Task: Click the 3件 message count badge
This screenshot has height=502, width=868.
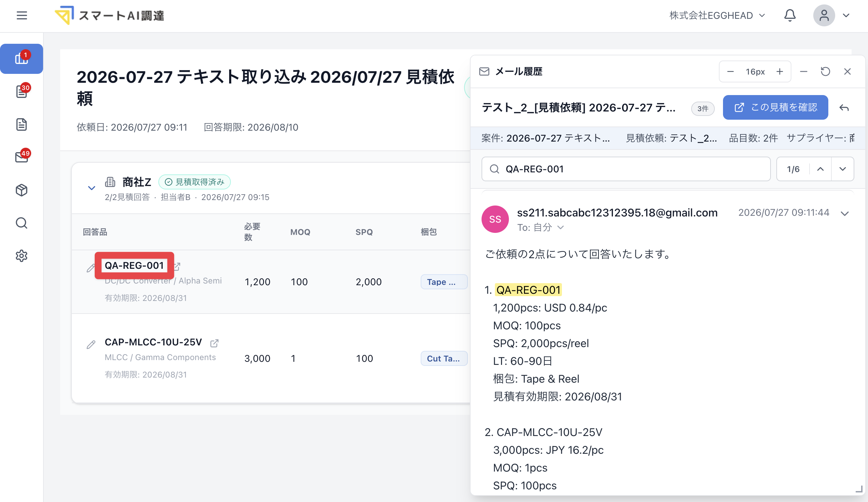Action: tap(703, 109)
